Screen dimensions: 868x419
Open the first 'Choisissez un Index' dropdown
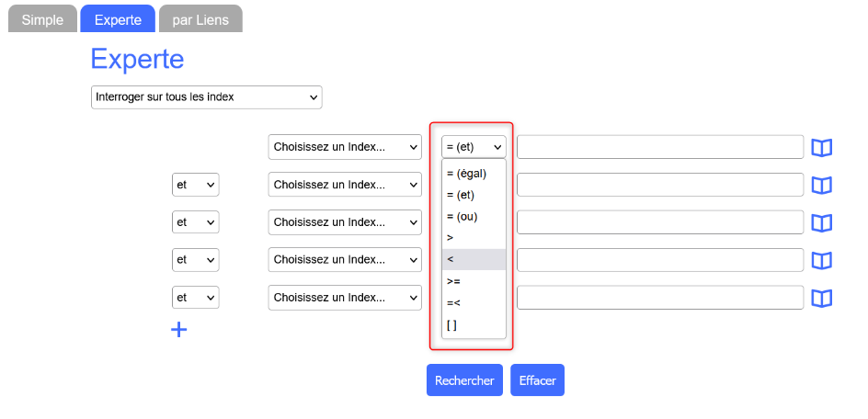pyautogui.click(x=345, y=147)
